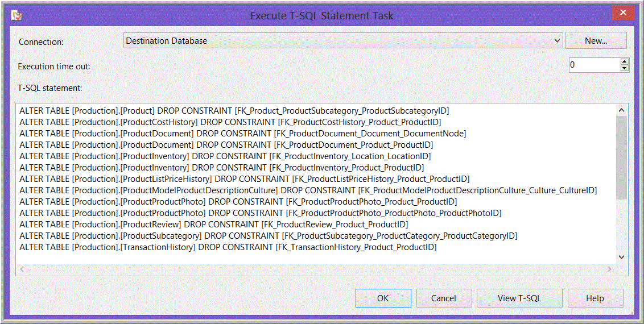Click the View T-SQL button
This screenshot has width=644, height=324.
(519, 298)
